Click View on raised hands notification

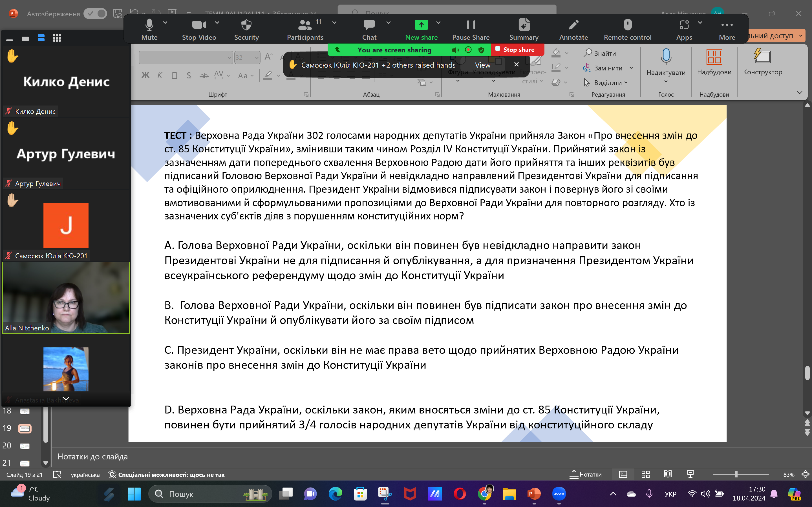click(482, 65)
